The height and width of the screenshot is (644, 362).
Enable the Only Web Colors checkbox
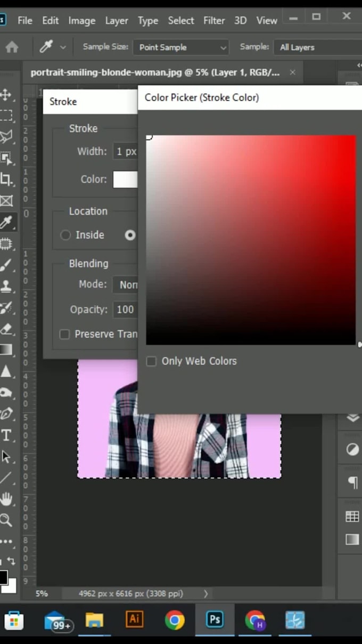pyautogui.click(x=151, y=361)
